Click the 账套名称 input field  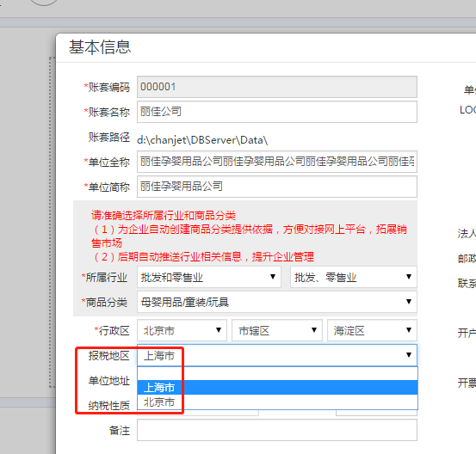(277, 112)
